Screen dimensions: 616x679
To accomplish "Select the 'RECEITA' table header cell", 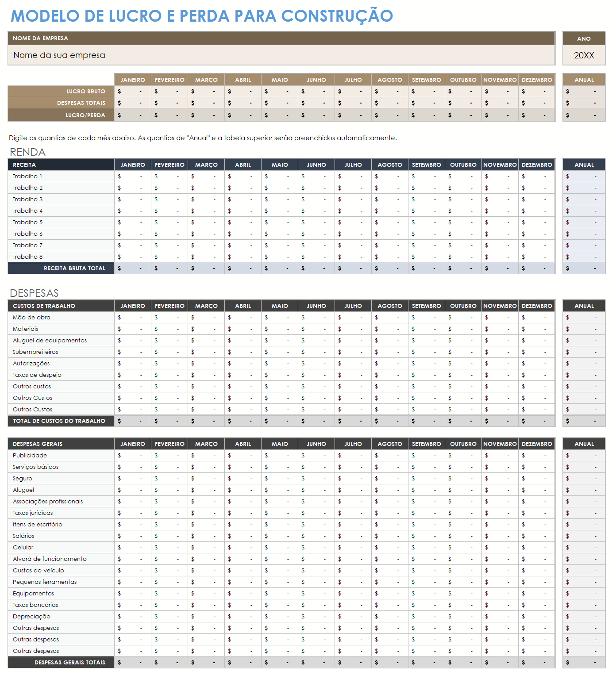I will point(61,165).
